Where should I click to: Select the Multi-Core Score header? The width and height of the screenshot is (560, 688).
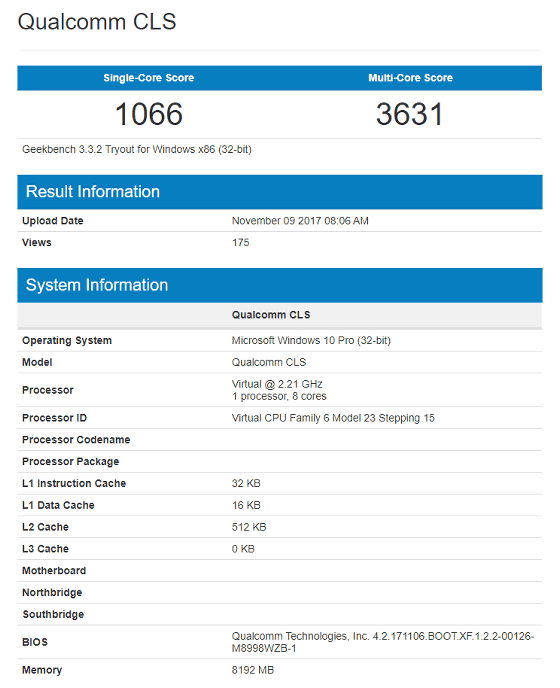410,78
